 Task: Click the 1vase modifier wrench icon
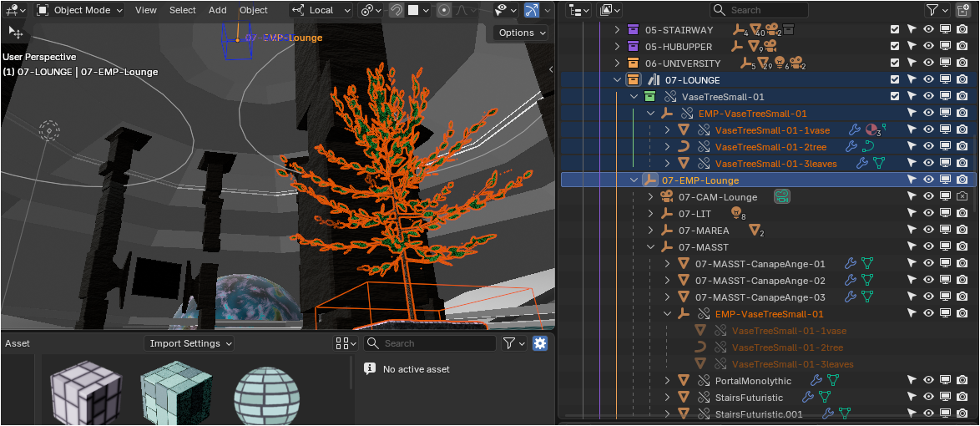coord(855,130)
